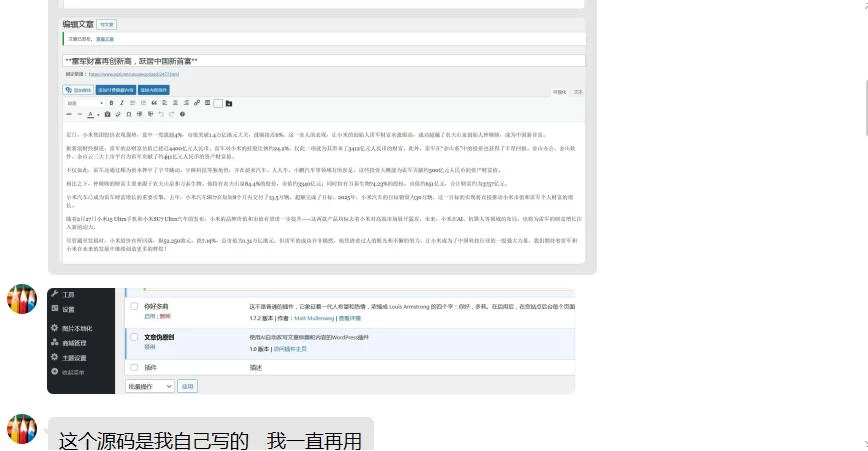The height and width of the screenshot is (451, 868).
Task: Click the text color A icon
Action: click(90, 115)
